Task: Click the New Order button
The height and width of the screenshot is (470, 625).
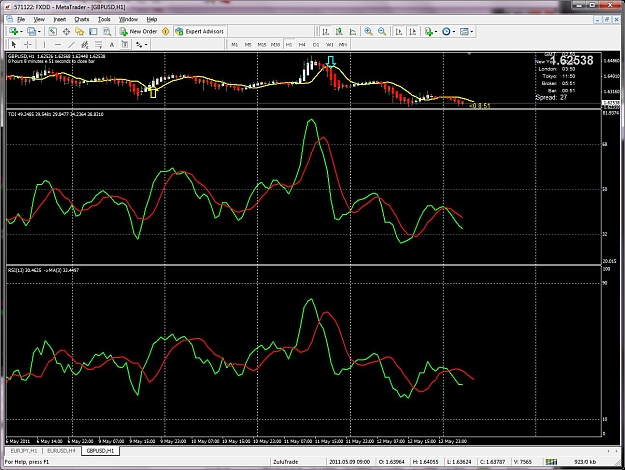Action: point(139,31)
